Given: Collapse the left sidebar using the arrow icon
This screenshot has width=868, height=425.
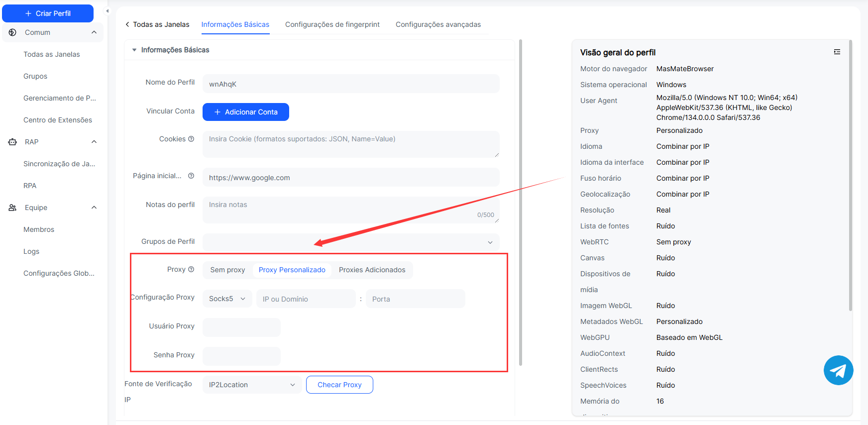Looking at the screenshot, I should [x=107, y=11].
